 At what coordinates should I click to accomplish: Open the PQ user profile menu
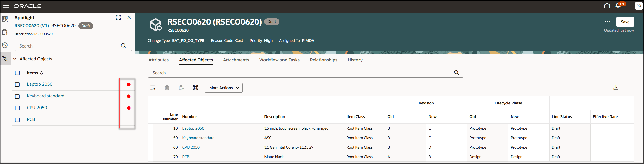639,6
